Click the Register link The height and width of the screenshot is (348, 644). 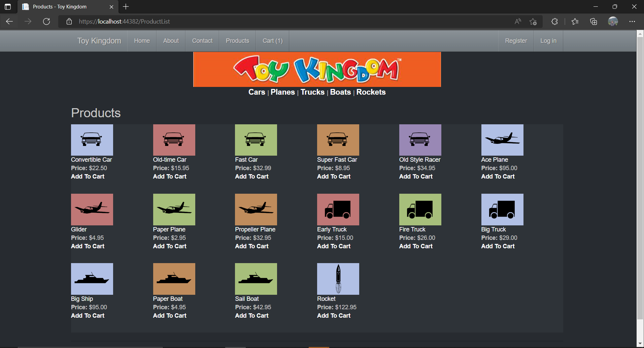tap(516, 41)
